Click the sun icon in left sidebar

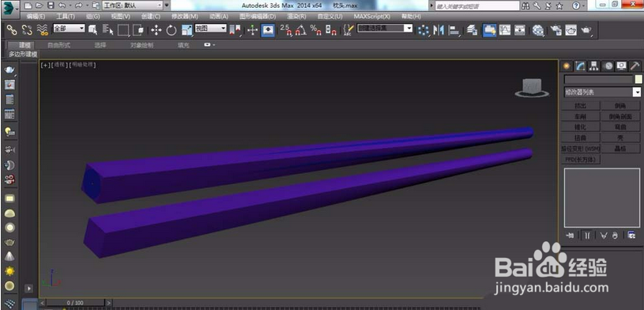point(9,271)
